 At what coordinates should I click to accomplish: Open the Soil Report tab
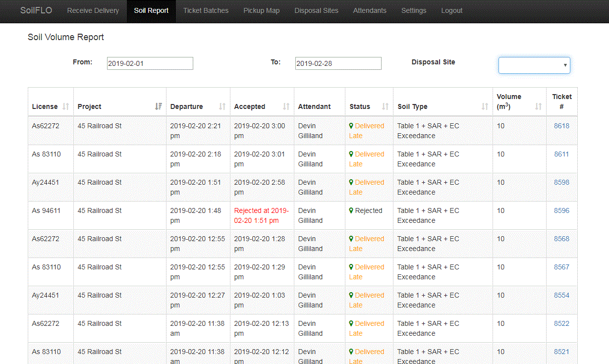[x=151, y=10]
